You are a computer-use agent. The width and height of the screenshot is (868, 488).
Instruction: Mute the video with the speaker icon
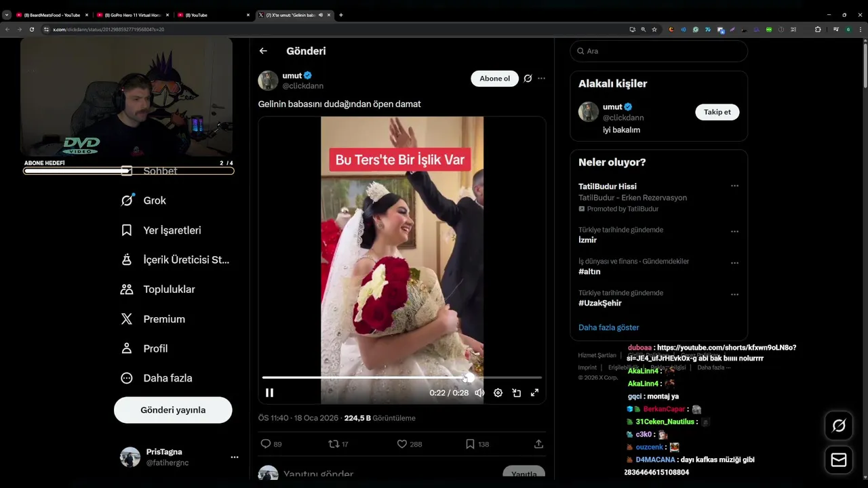coord(479,392)
